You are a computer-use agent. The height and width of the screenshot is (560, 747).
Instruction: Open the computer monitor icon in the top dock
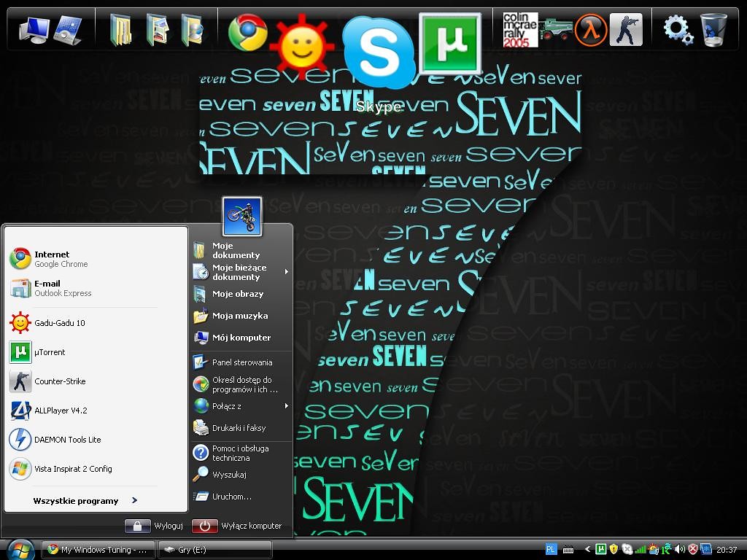tap(34, 29)
